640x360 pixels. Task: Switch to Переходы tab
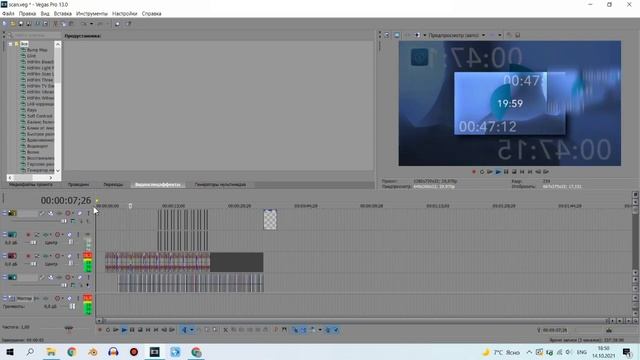[113, 184]
